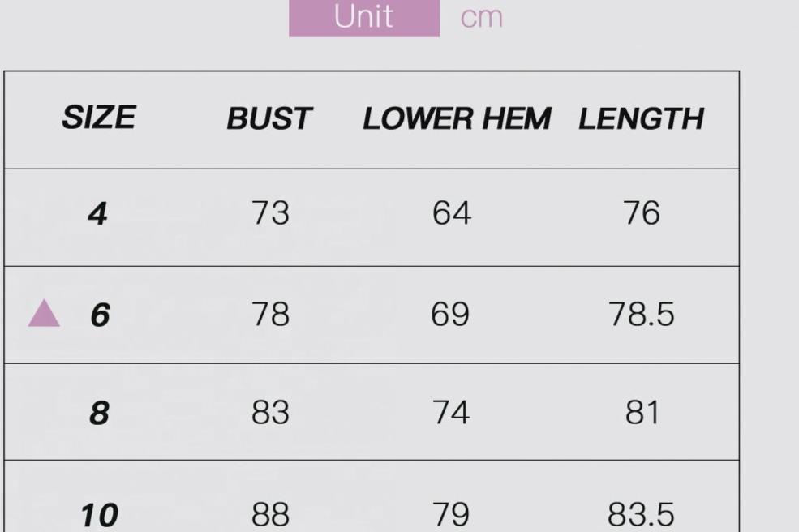Viewport: 799px width, 532px height.
Task: Select the size 6 row label
Action: 99,315
